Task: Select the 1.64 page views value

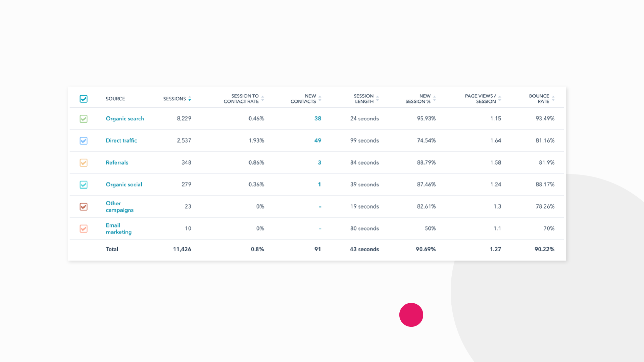Action: [496, 141]
